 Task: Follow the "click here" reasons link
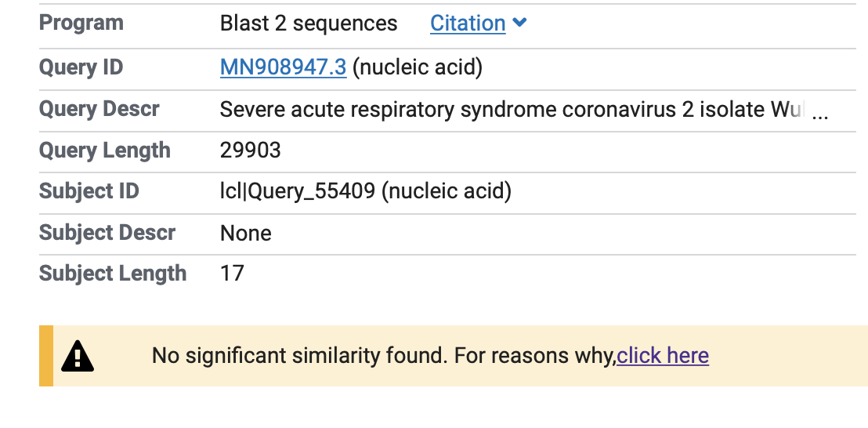point(663,356)
